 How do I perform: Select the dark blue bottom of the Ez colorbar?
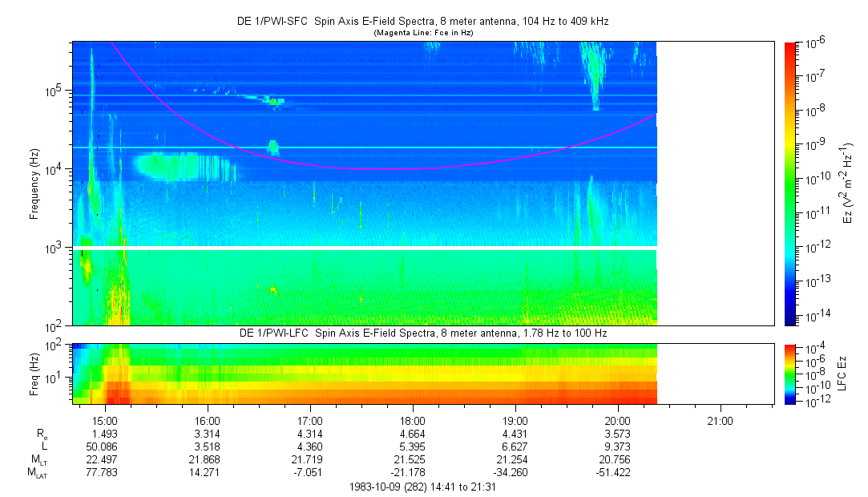[x=790, y=319]
